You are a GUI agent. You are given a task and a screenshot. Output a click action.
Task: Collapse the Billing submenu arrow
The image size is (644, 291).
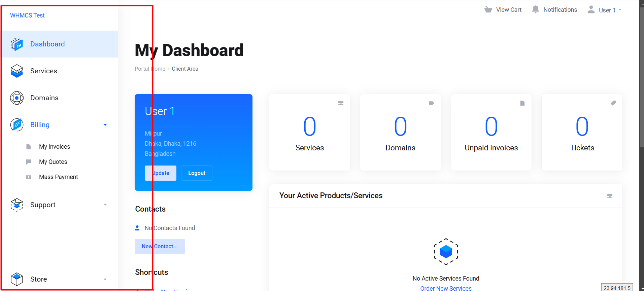coord(105,125)
